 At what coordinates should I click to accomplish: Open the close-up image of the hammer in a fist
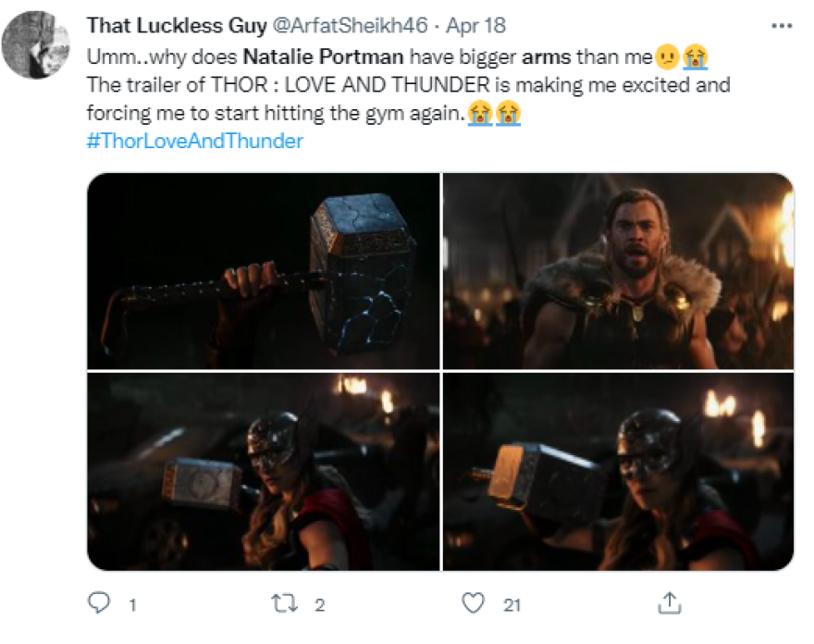(264, 272)
